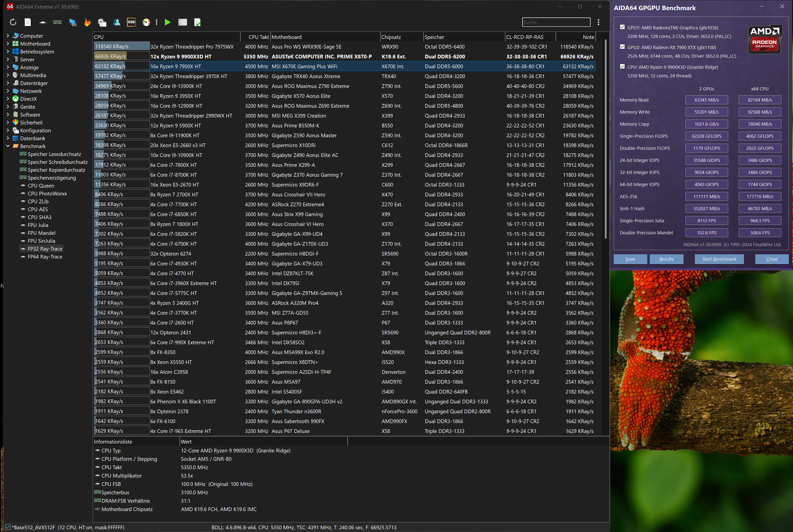Click the blue users toolbar icon

click(x=117, y=22)
